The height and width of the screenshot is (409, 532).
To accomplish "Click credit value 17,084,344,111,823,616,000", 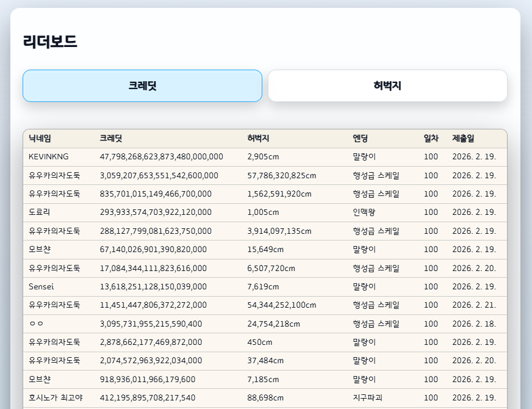I will 153,268.
